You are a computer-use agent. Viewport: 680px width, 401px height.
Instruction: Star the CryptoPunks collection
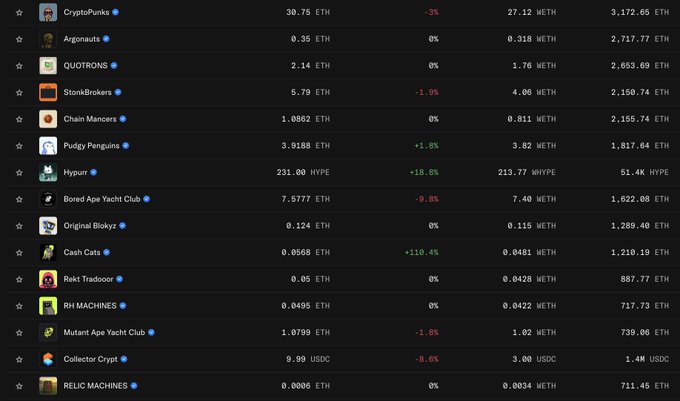point(19,13)
